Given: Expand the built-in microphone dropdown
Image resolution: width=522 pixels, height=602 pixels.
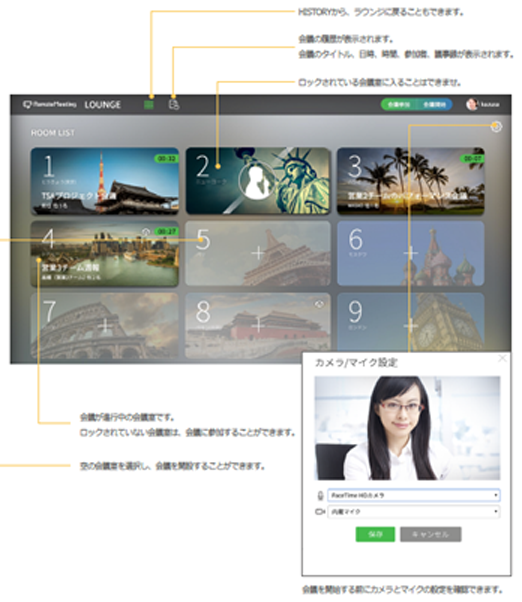Looking at the screenshot, I should tap(414, 512).
